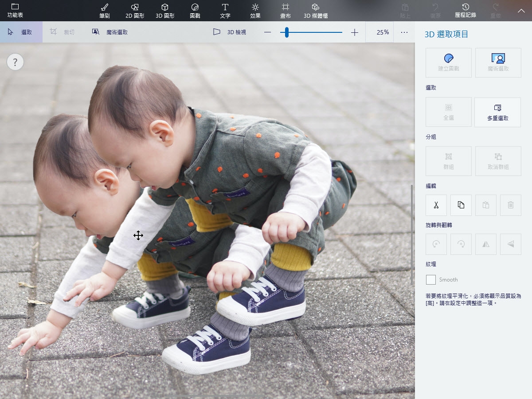Open the Effects (效果) panel
Viewport: 532px width, 399px height.
click(255, 11)
